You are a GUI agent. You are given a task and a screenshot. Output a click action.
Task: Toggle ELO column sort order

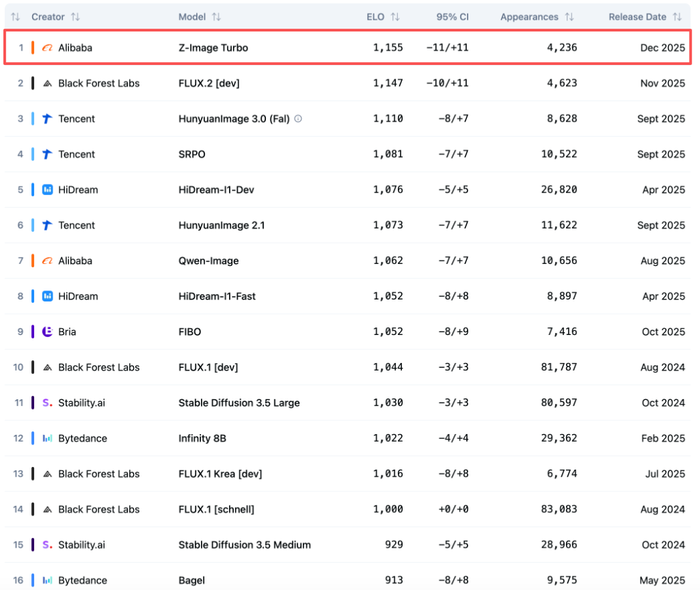pos(394,16)
